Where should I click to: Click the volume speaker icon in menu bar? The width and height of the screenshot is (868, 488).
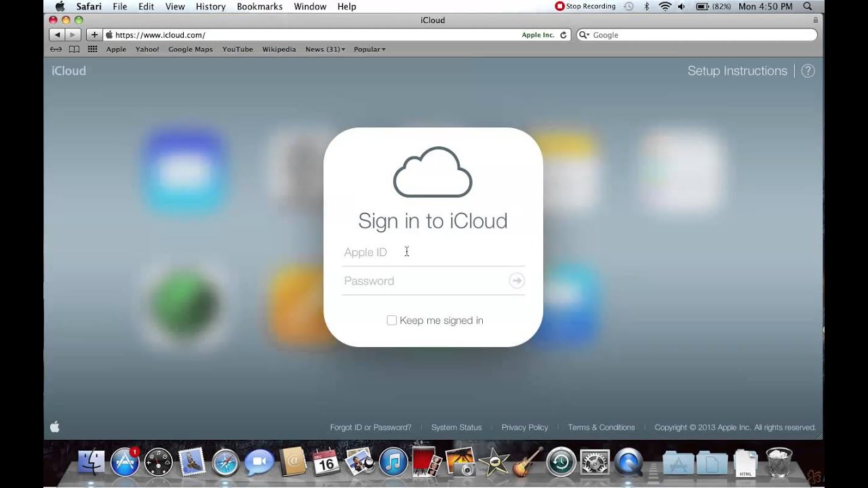point(681,6)
